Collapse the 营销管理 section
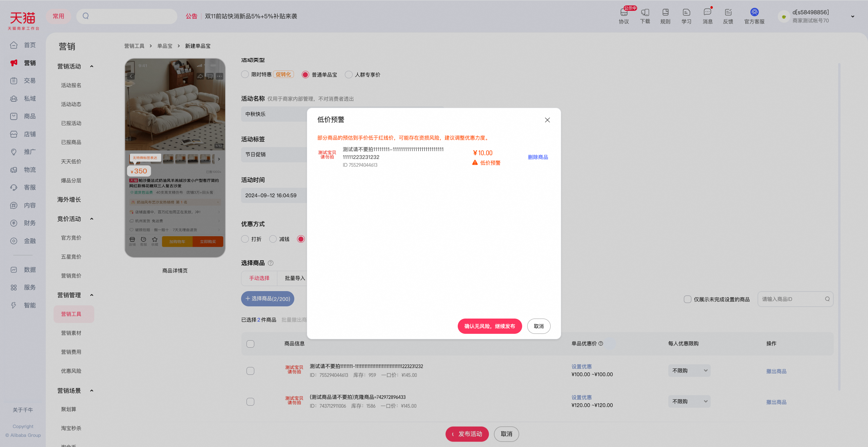This screenshot has width=868, height=447. tap(92, 295)
